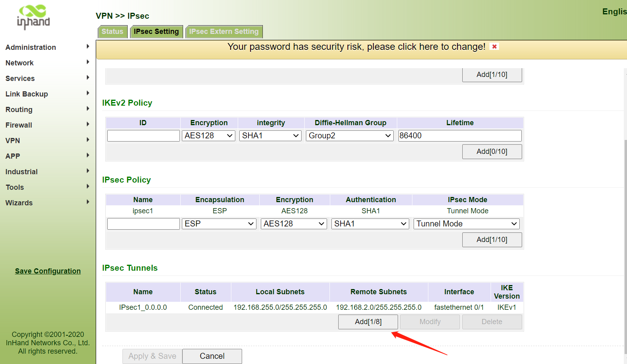
Task: Open the IPsec Mode Tunnel Mode dropdown
Action: [467, 224]
